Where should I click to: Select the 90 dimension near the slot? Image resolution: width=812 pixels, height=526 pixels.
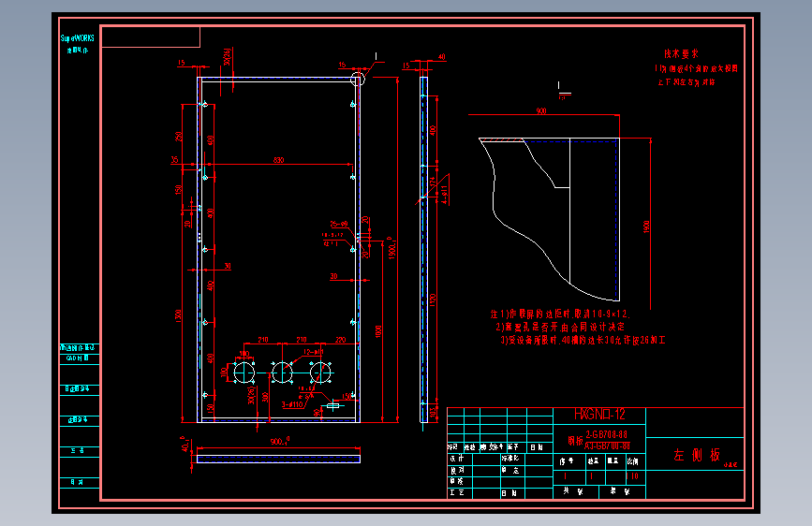[x=317, y=413]
